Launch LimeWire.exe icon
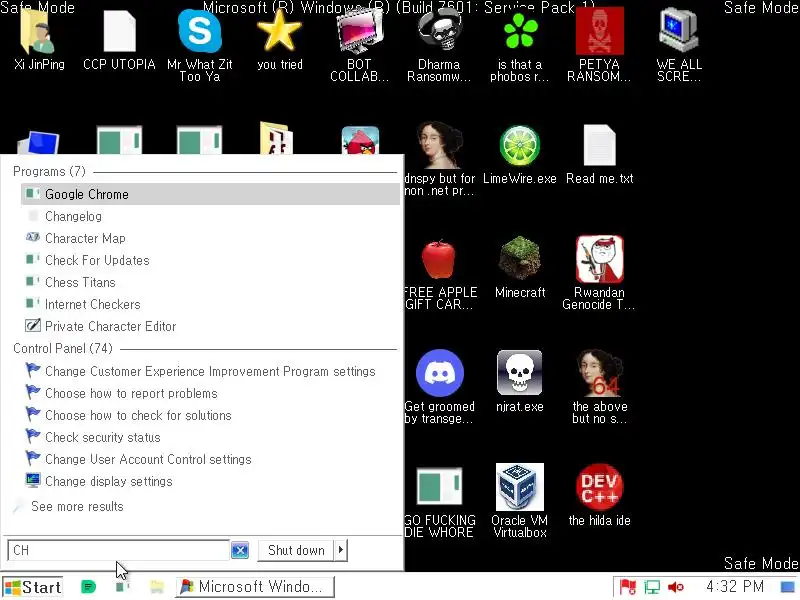Screen dimensions: 800x600 [520, 145]
